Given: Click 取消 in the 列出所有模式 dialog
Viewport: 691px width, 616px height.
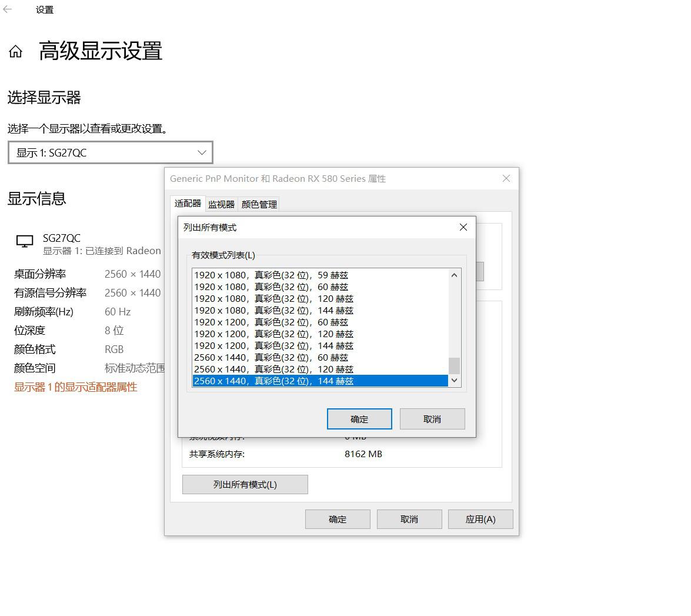Looking at the screenshot, I should pos(432,418).
